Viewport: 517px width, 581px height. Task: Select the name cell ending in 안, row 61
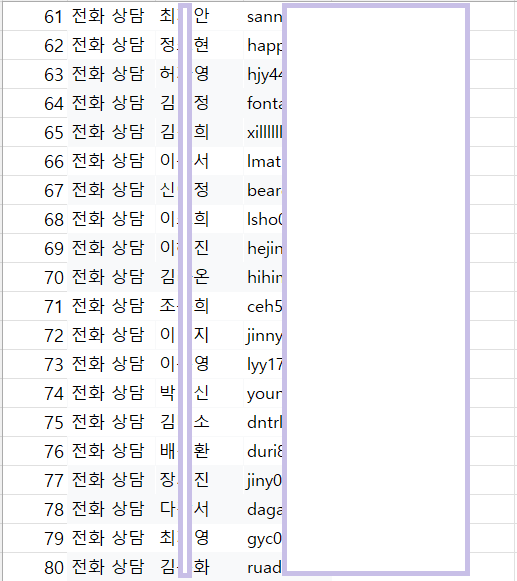tap(199, 17)
